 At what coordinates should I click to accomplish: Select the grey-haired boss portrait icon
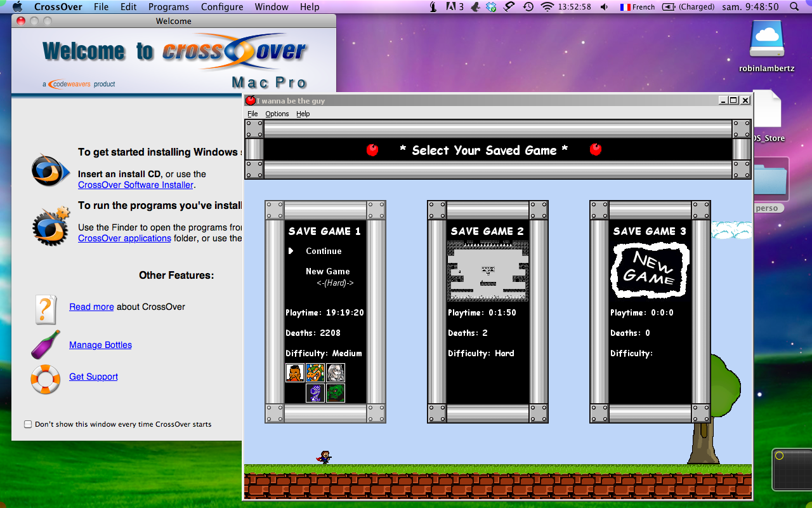pos(336,373)
